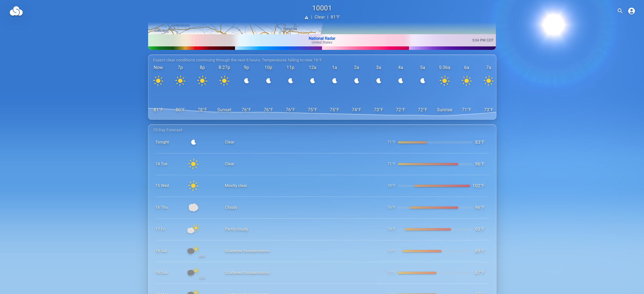Screen dimensions: 644x294
Task: Click the moon icon for 12a
Action: click(x=312, y=81)
